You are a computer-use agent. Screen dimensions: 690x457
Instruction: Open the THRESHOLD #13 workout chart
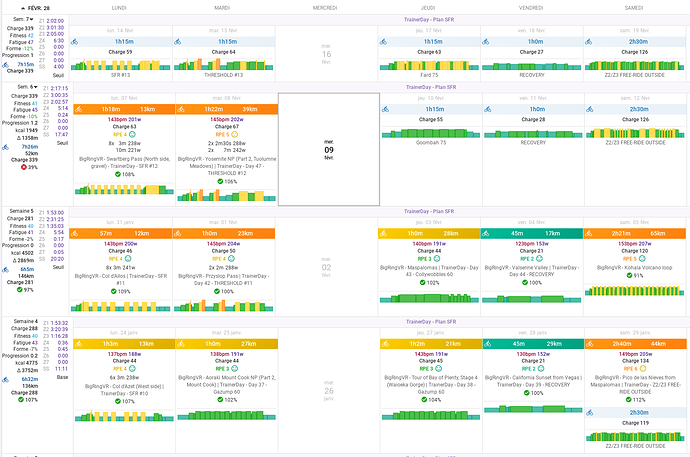(224, 65)
